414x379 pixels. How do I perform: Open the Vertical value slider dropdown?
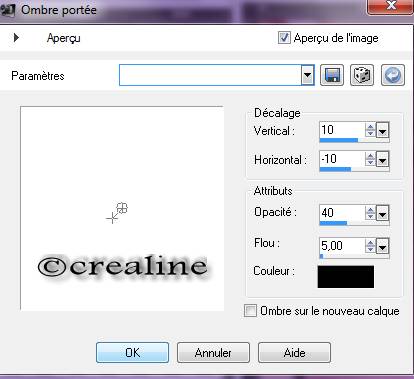383,130
